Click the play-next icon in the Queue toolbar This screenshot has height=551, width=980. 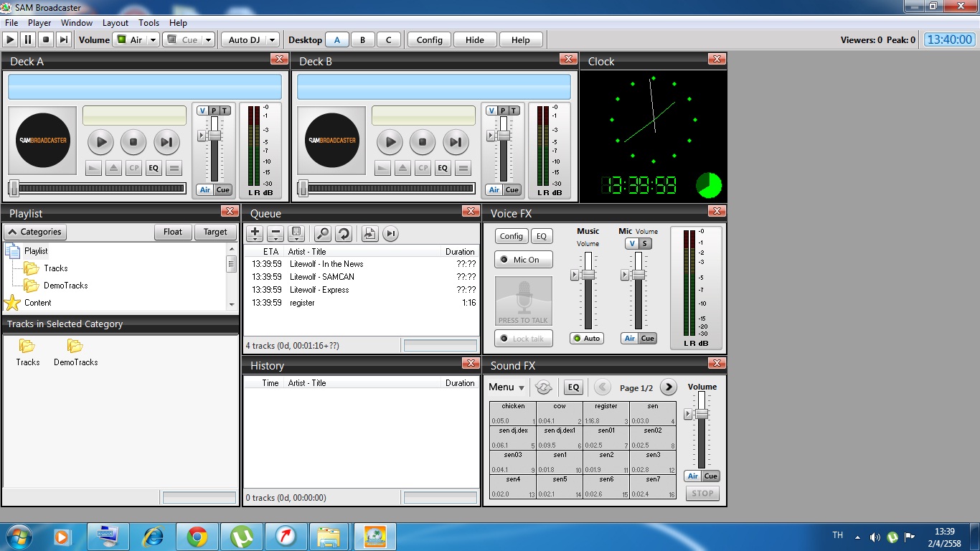point(390,233)
